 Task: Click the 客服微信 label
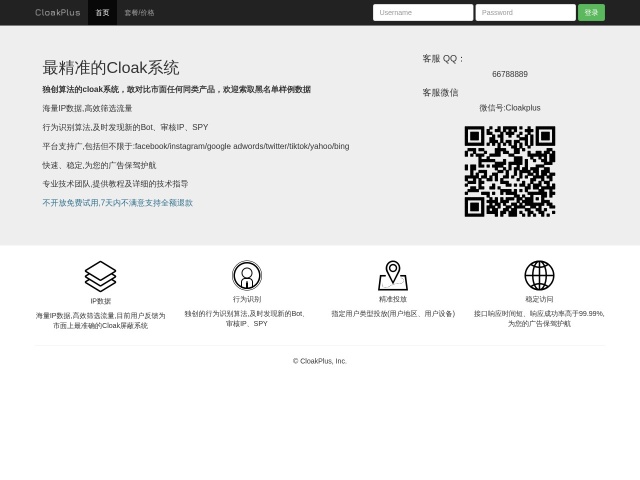coord(440,93)
